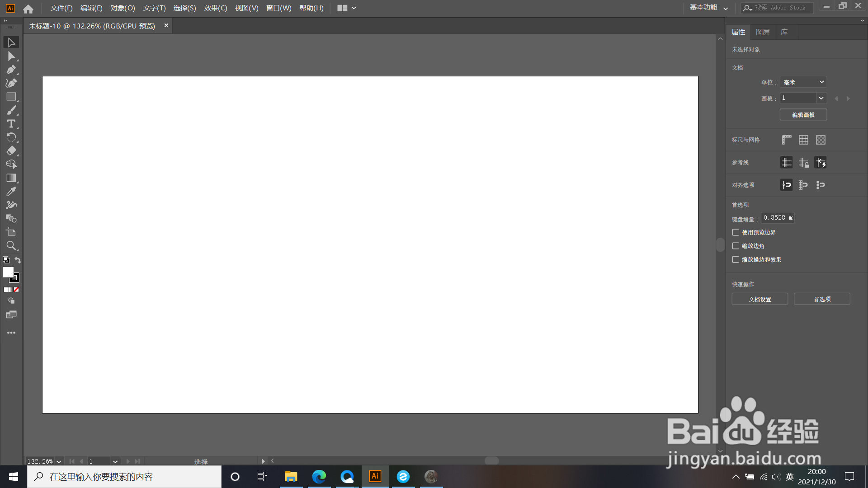
Task: Select the Pen tool
Action: click(x=11, y=70)
